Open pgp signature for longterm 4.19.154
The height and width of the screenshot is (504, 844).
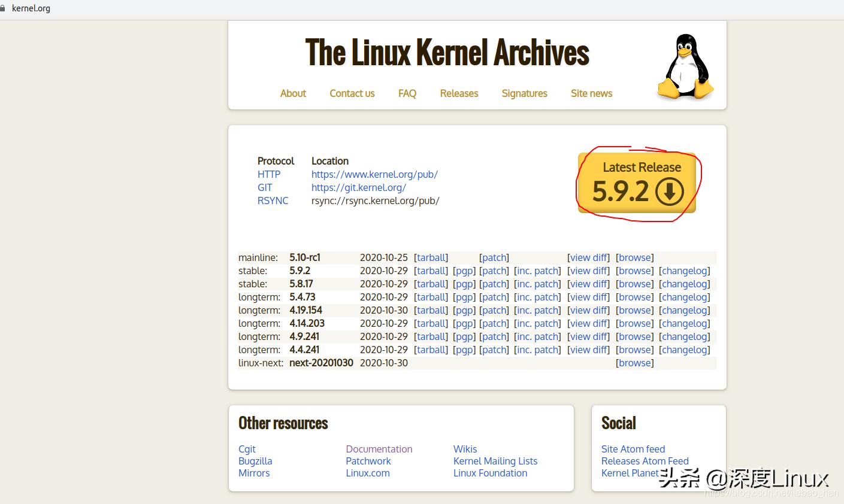coord(464,310)
